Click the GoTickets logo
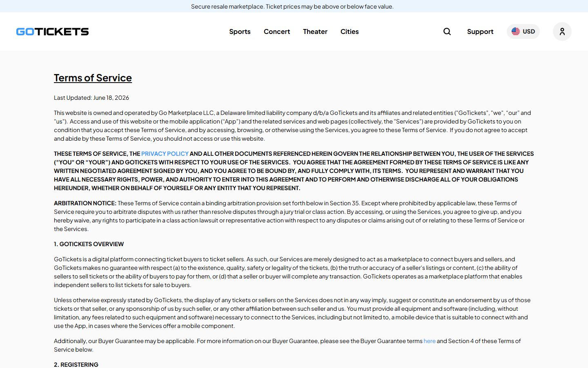588x368 pixels. point(52,31)
